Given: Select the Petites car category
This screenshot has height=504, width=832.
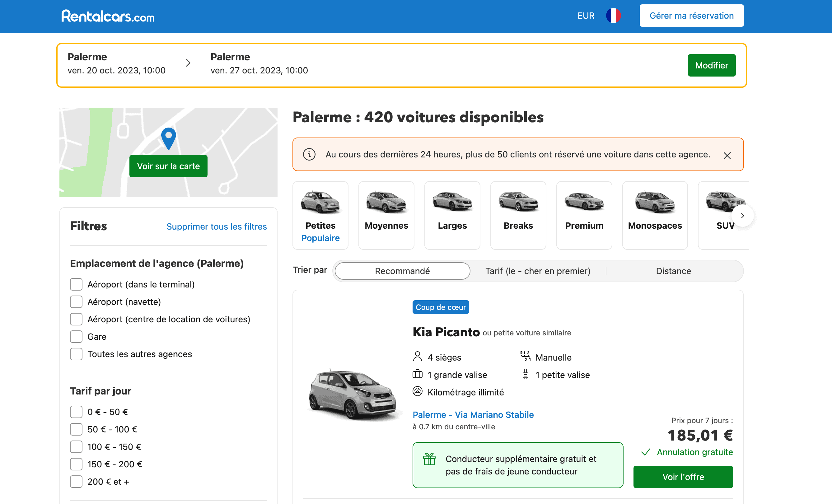Looking at the screenshot, I should point(320,215).
